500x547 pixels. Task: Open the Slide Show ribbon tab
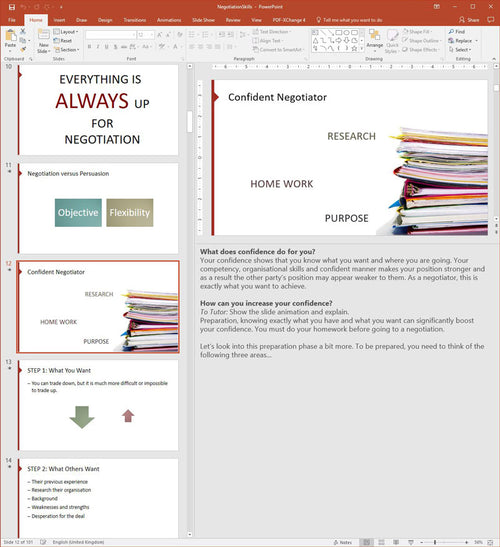pos(203,20)
